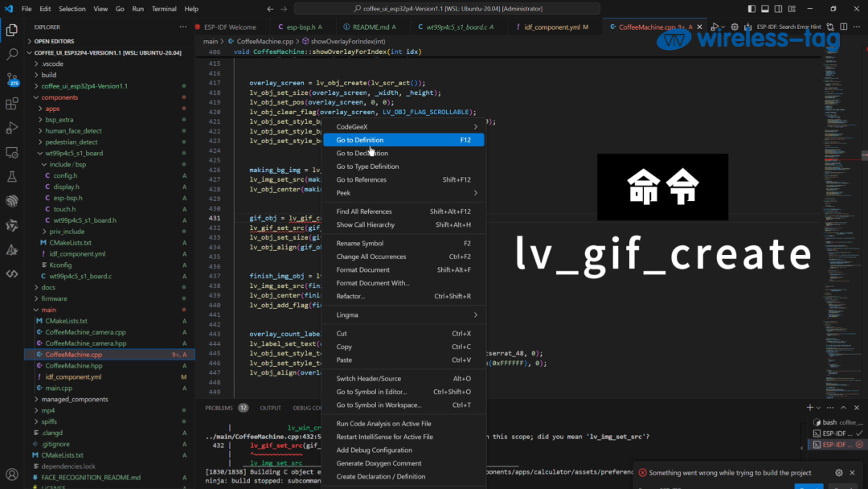Open the Testing flask icon
The height and width of the screenshot is (489, 868).
click(12, 176)
